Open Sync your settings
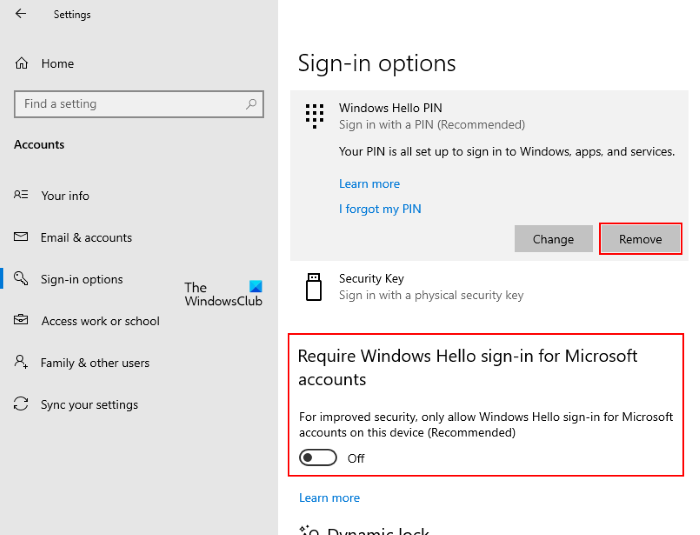Screen dimensions: 700x535 (89, 405)
